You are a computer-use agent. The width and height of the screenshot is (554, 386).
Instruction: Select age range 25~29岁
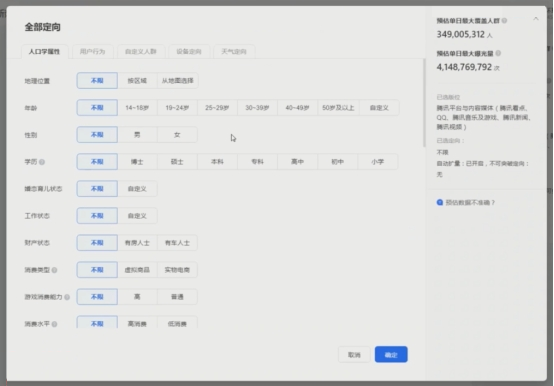tap(217, 108)
